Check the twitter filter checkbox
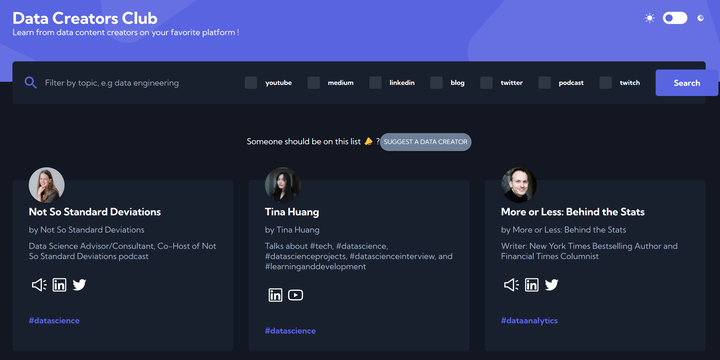The image size is (720, 360). pyautogui.click(x=487, y=83)
